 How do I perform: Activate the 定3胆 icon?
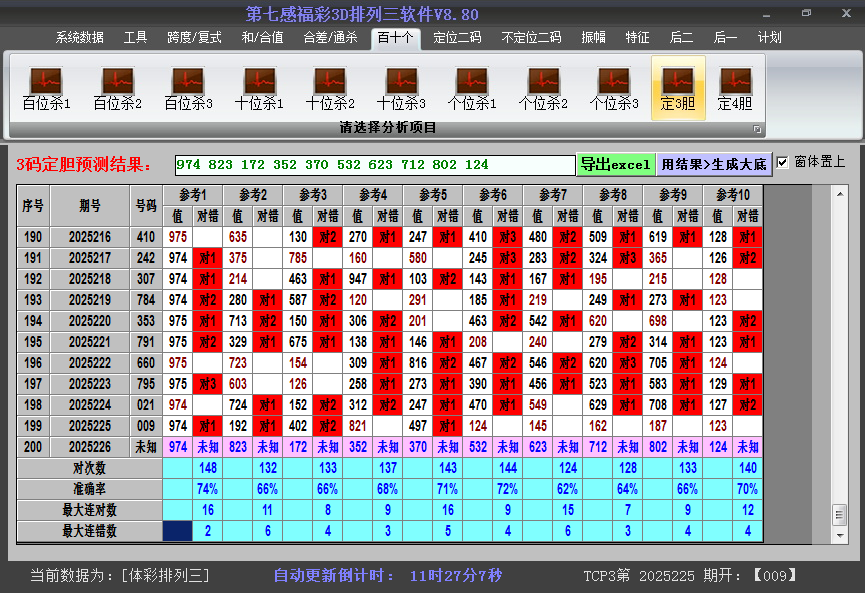pos(678,88)
